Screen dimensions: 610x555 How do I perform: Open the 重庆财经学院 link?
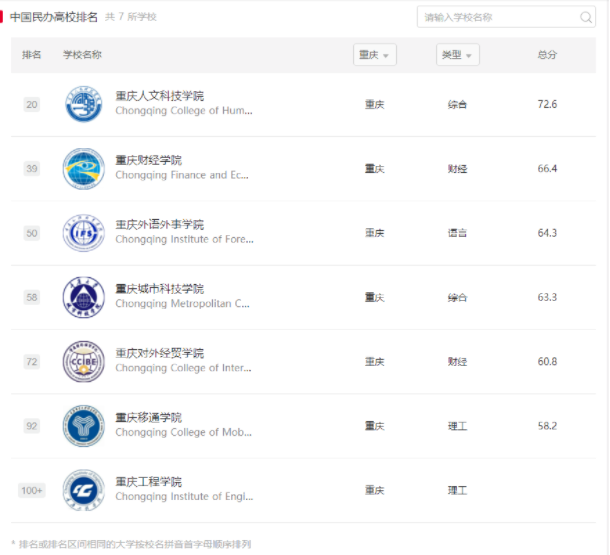[x=149, y=160]
